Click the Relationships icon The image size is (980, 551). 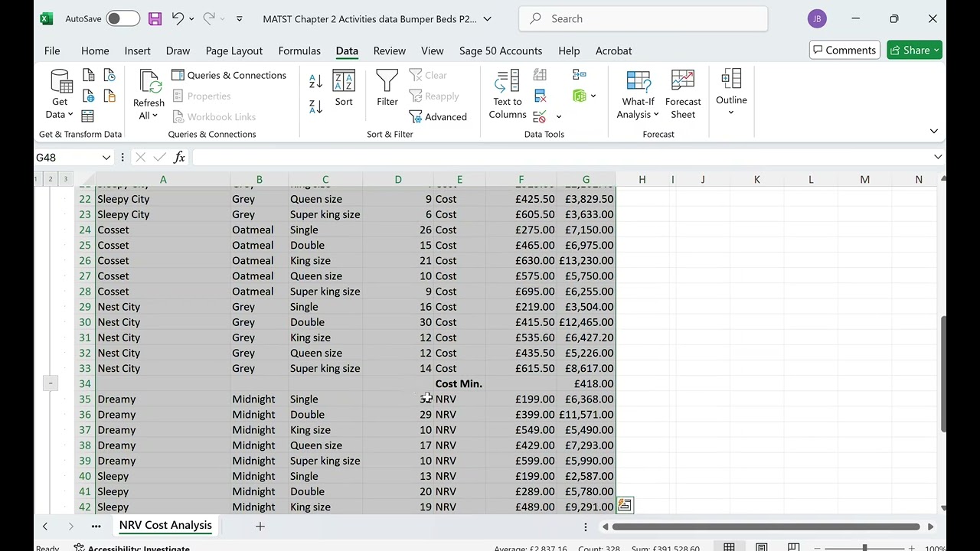tap(580, 75)
